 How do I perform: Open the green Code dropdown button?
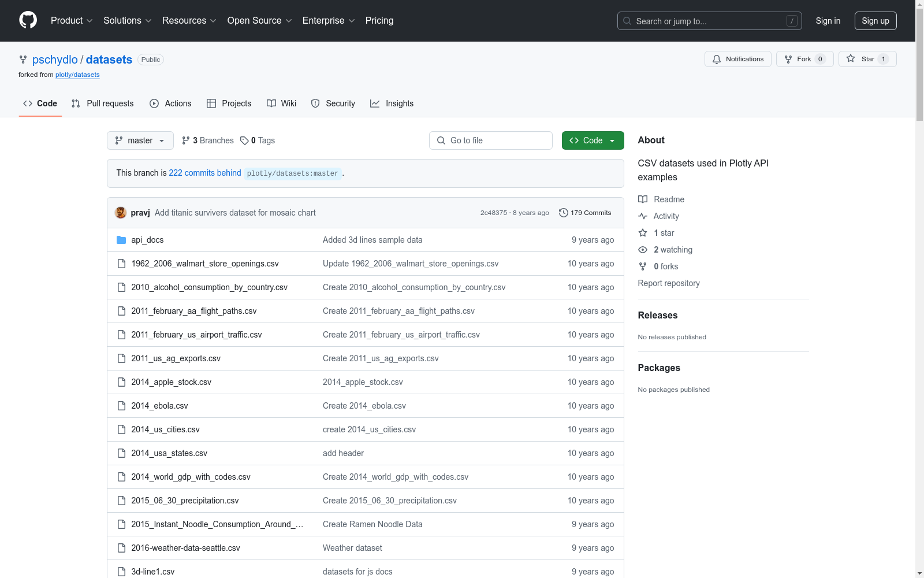click(593, 140)
